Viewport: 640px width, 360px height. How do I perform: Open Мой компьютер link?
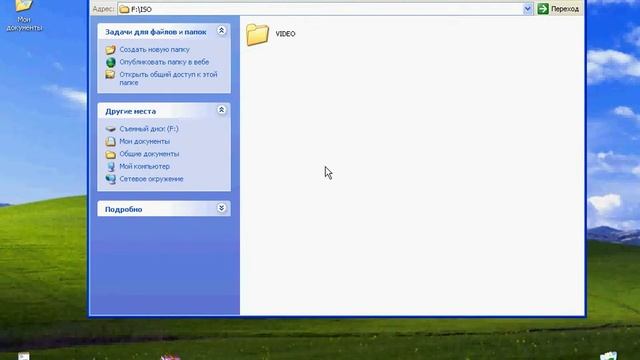coord(144,167)
